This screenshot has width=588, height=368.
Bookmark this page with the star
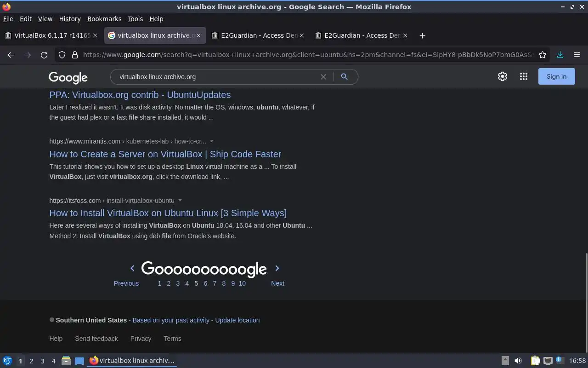coord(543,55)
